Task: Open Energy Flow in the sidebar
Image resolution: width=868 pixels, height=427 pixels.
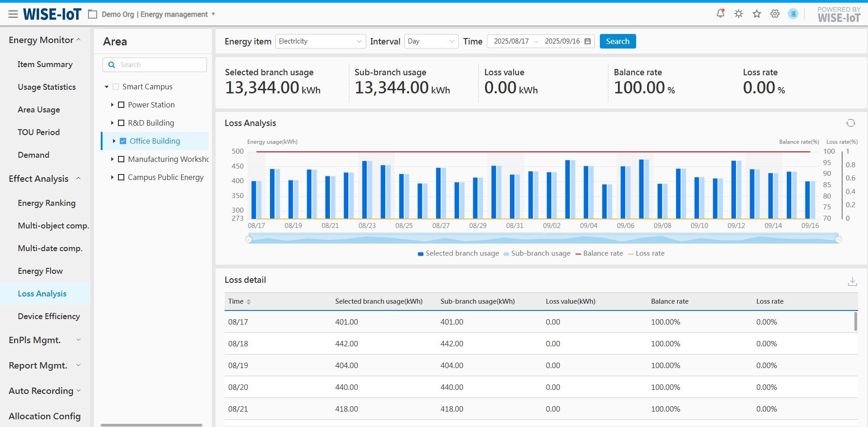Action: coord(40,271)
